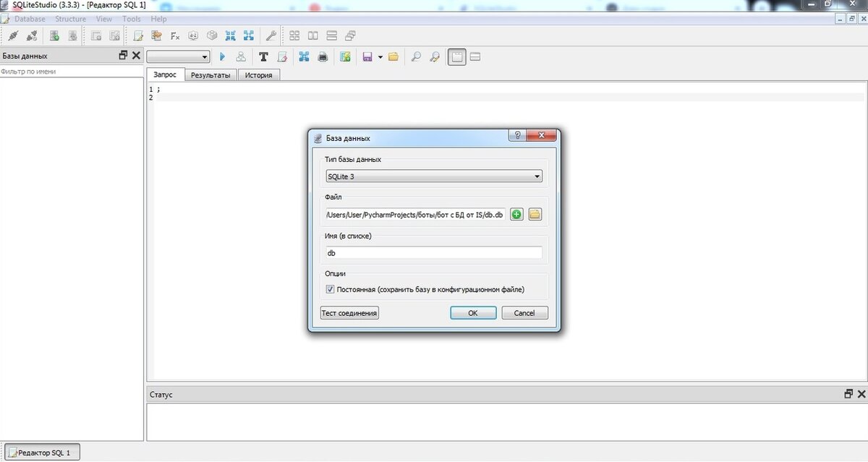Click the Create table toolbar icon

click(x=95, y=35)
